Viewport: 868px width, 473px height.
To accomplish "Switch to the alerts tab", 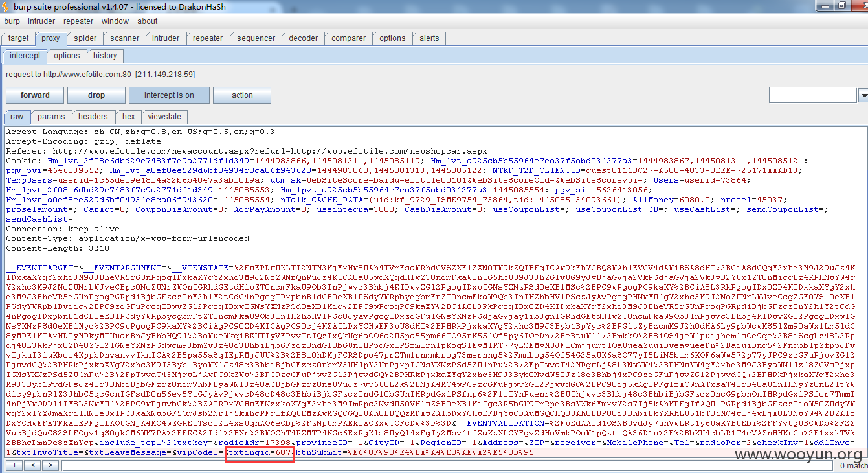I will (x=429, y=38).
